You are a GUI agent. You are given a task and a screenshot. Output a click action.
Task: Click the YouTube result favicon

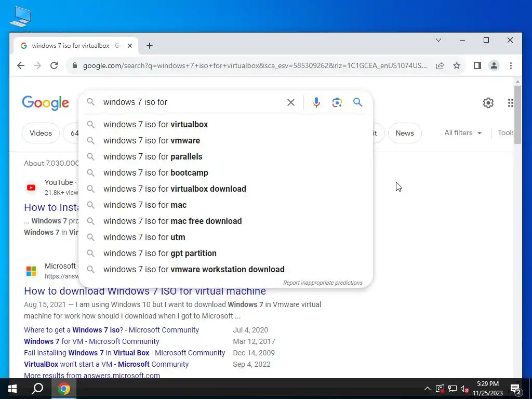31,187
